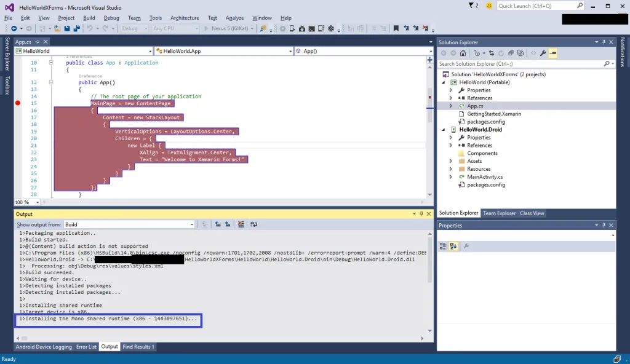Viewport: 630px width, 364px height.
Task: Open the Any CPU platform dropdown
Action: (x=175, y=28)
